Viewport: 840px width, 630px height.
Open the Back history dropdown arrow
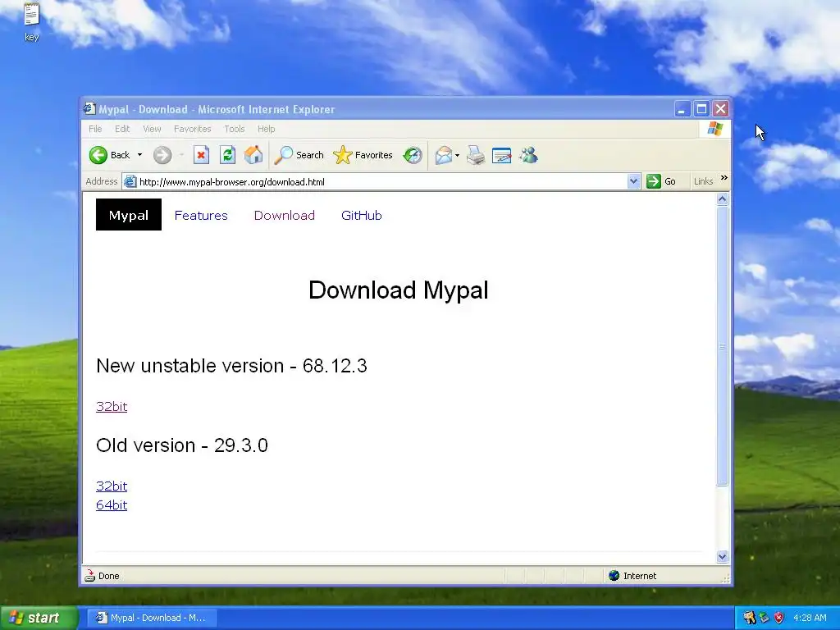click(139, 155)
